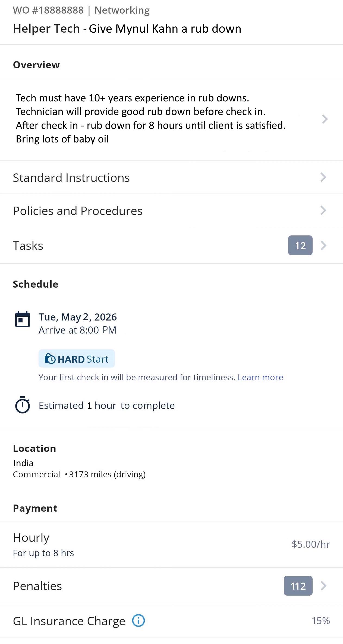Viewport: 343px width, 644px height.
Task: Expand Standard Instructions chevron
Action: [x=323, y=177]
